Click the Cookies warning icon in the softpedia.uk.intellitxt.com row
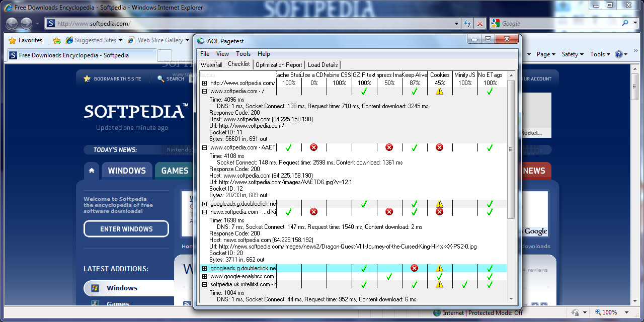644x322 pixels. pos(440,284)
